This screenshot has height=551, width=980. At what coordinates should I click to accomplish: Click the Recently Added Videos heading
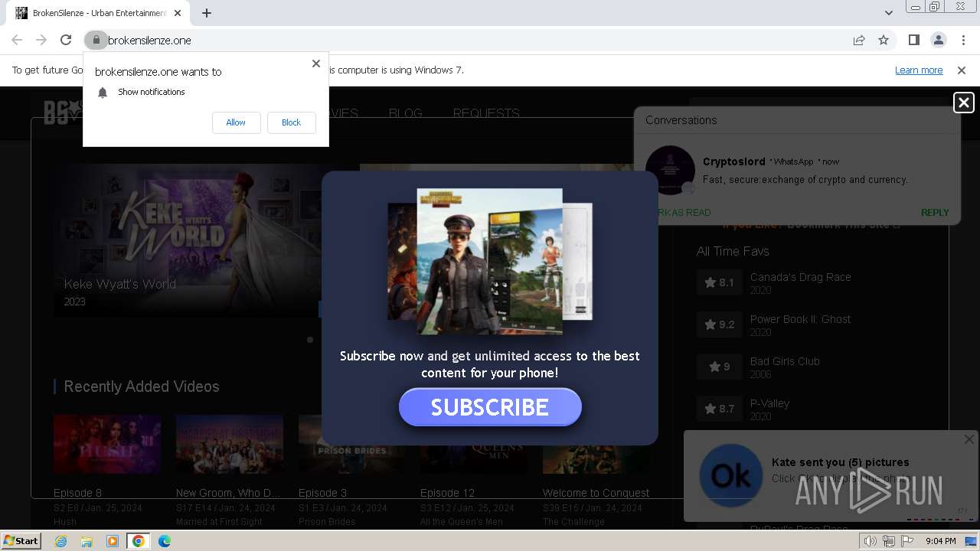click(142, 386)
